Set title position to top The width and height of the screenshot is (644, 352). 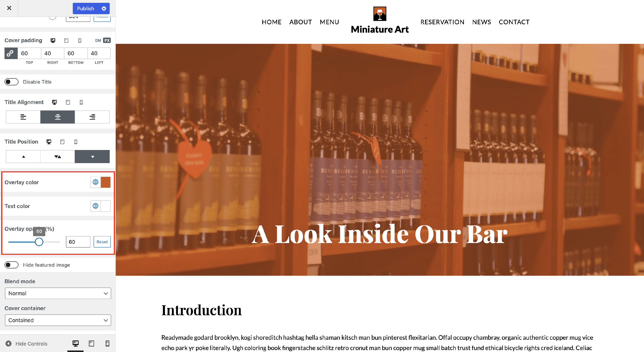[x=23, y=156]
